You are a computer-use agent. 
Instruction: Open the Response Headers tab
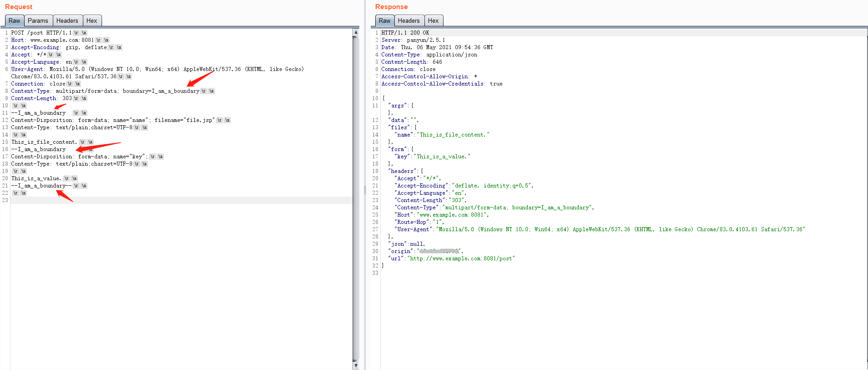pos(409,20)
